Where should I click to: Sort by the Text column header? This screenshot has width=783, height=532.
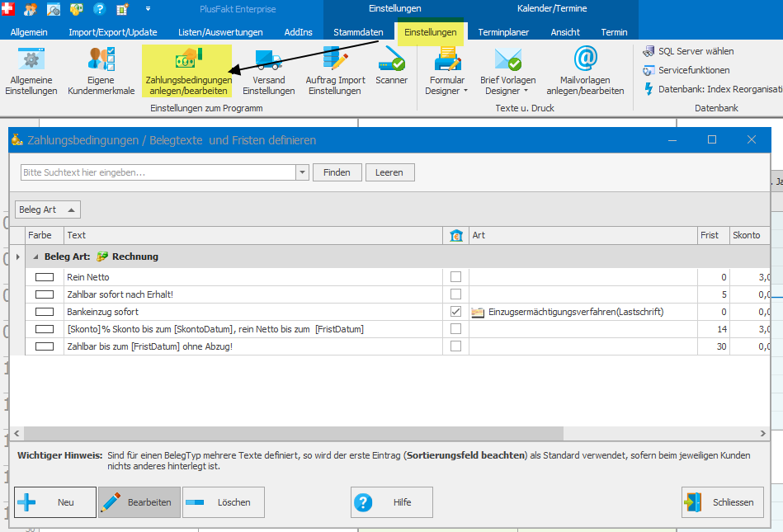pyautogui.click(x=253, y=235)
